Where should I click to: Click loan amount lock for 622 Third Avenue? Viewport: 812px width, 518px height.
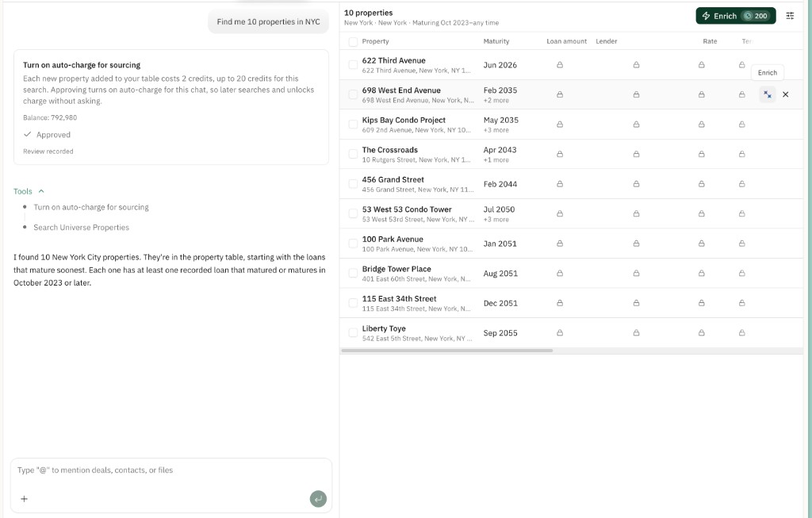[x=560, y=65]
